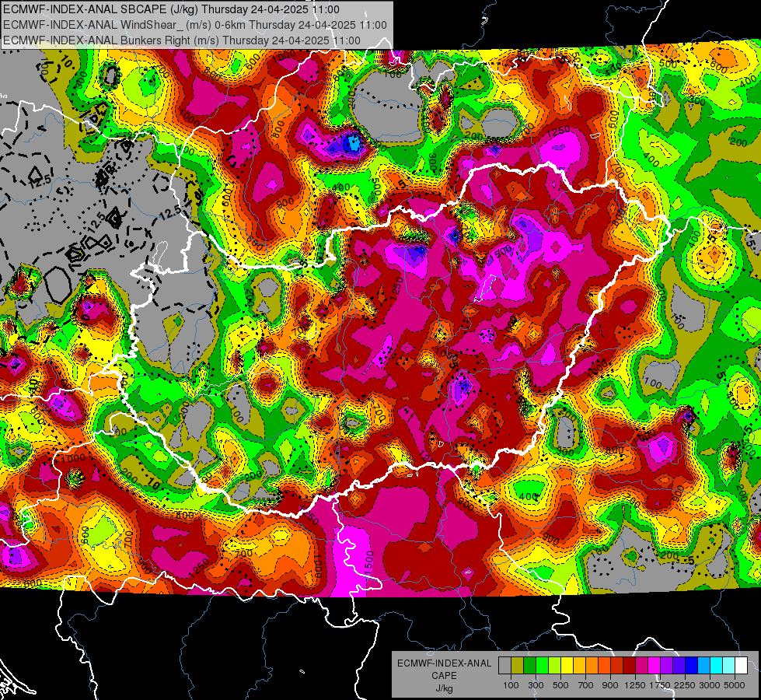Click the 5000 tick label in legend
Image resolution: width=761 pixels, height=700 pixels.
pyautogui.click(x=735, y=685)
